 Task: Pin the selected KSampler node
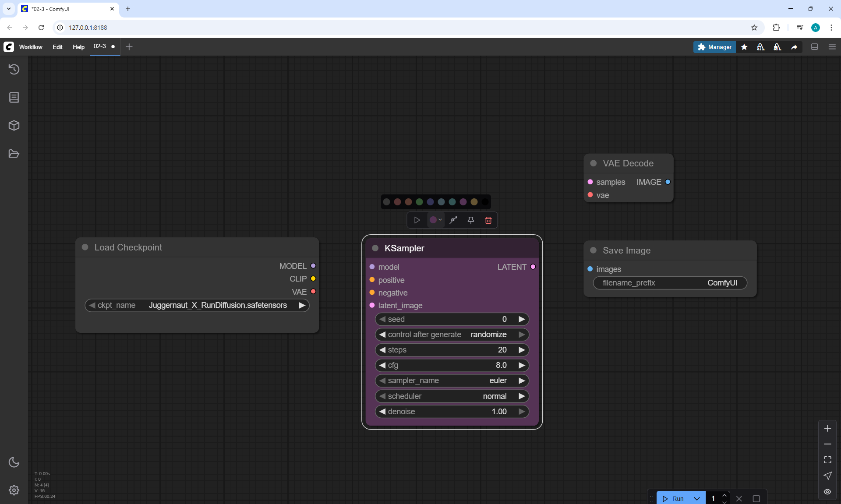[x=471, y=220]
